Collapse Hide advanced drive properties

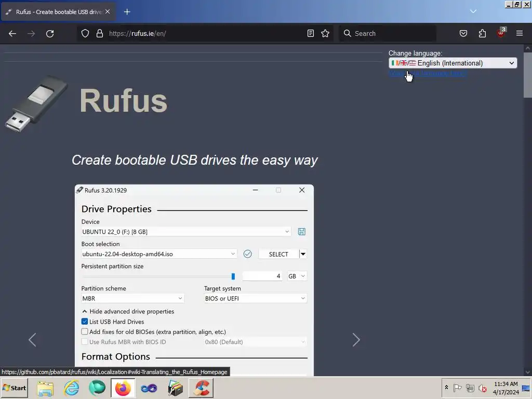click(x=128, y=312)
